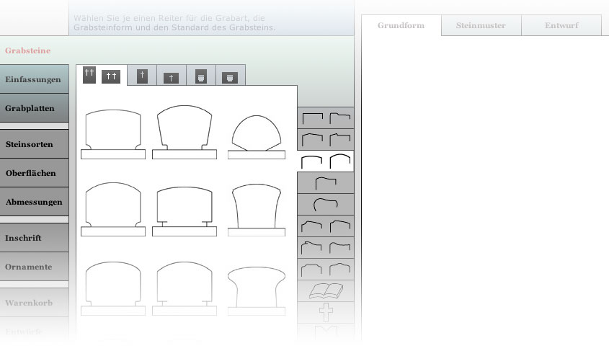Switch to the Steinmuster tab
609x364 pixels.
click(x=481, y=25)
